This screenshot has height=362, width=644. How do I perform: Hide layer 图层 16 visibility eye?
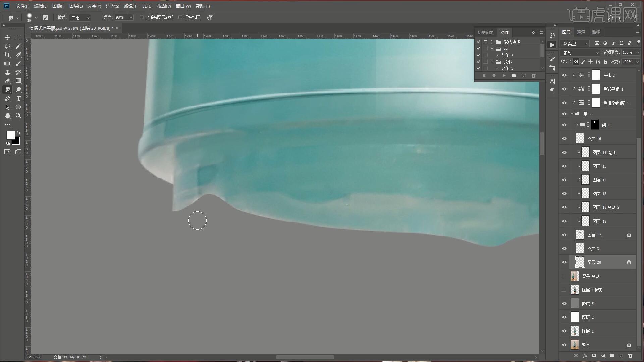[564, 139]
